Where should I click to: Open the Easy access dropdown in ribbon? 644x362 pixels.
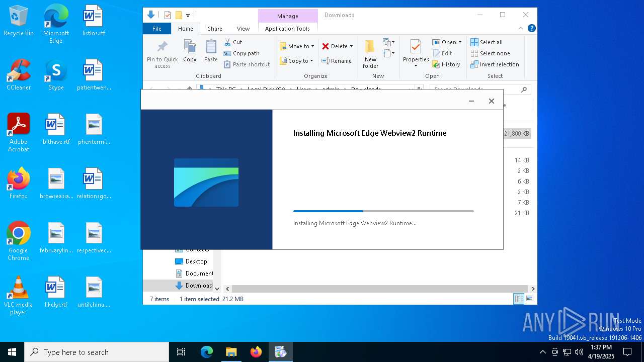coord(389,53)
